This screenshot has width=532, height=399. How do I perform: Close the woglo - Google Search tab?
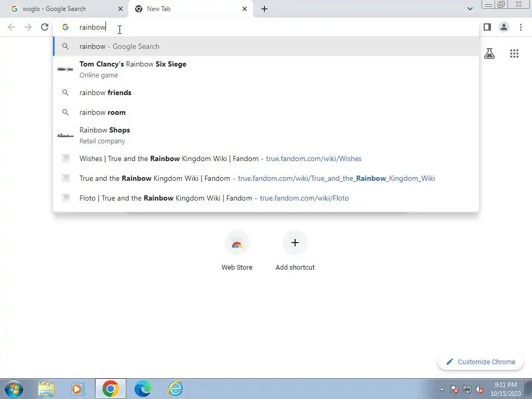pos(121,9)
